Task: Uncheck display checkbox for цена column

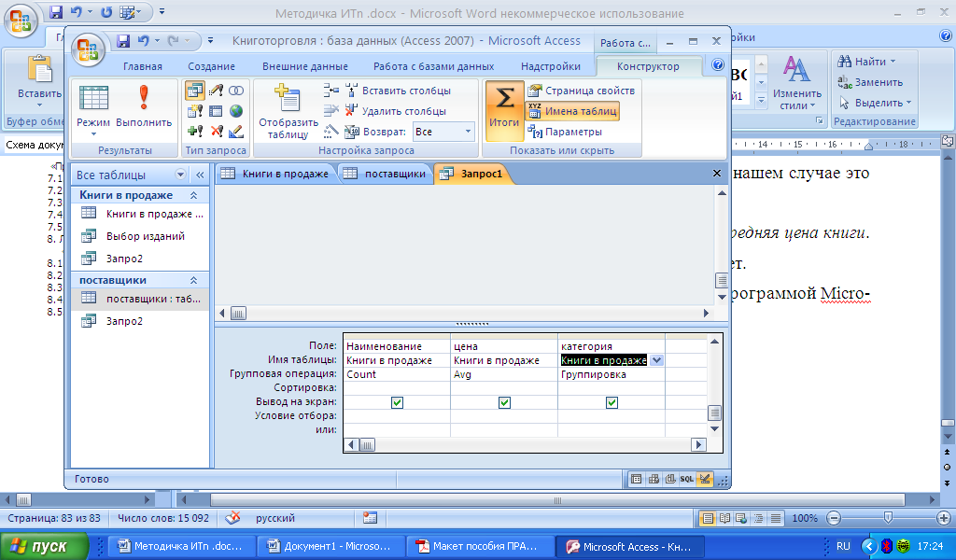Action: (504, 402)
